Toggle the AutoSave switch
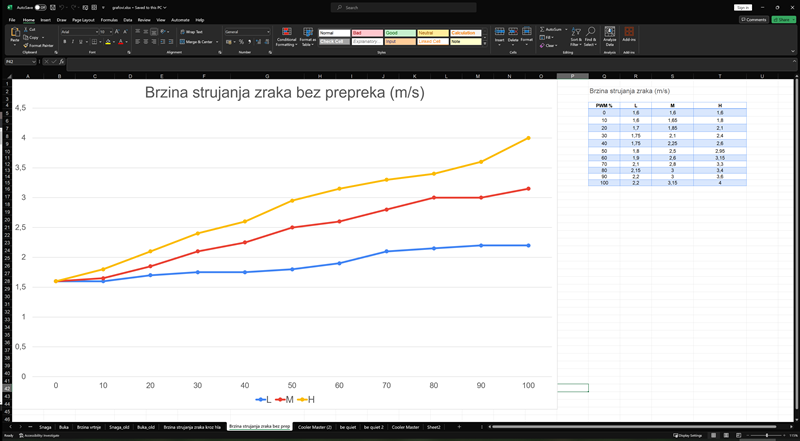800x441 pixels. click(x=39, y=7)
